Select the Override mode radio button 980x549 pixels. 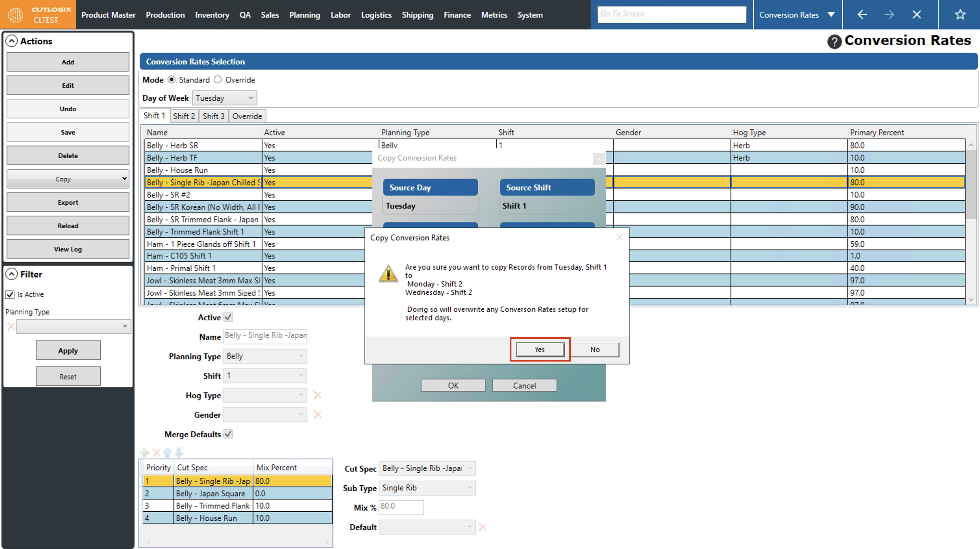coord(218,80)
